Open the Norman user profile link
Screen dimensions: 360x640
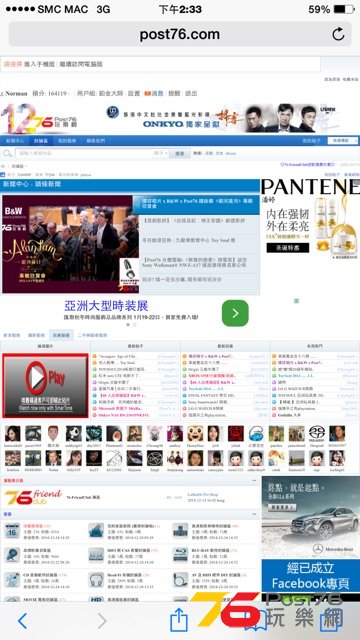click(x=16, y=93)
